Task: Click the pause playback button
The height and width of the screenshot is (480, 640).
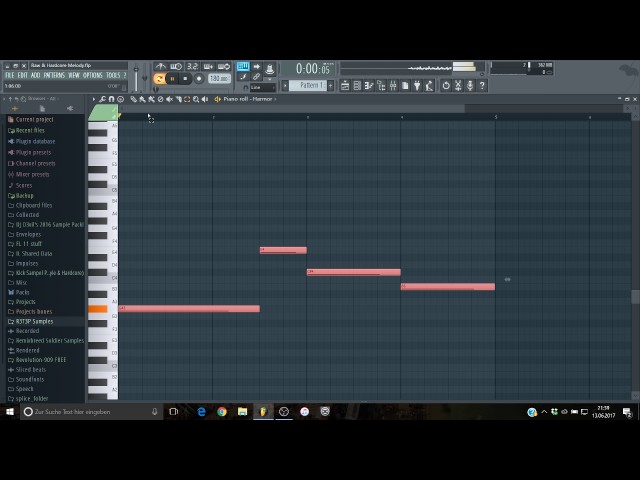Action: point(172,78)
